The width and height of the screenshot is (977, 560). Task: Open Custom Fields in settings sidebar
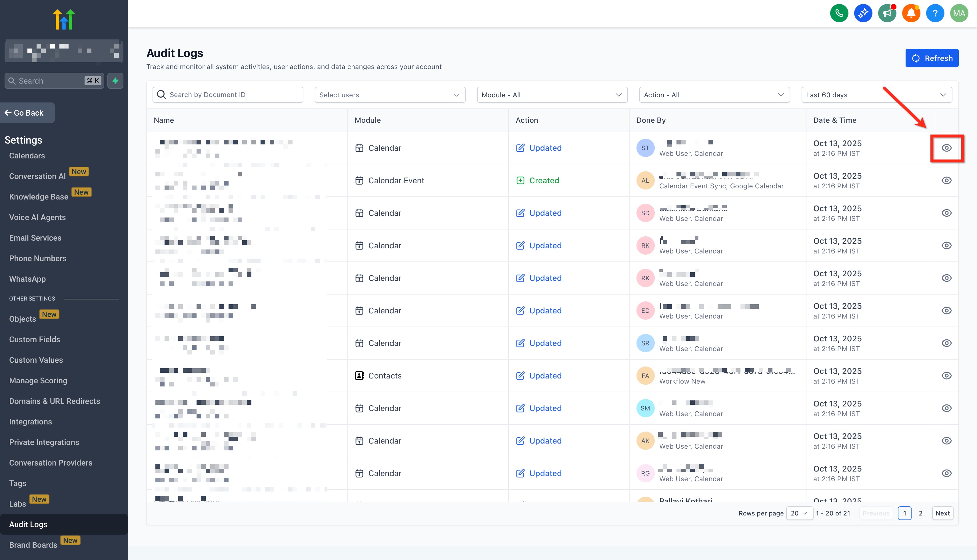35,340
